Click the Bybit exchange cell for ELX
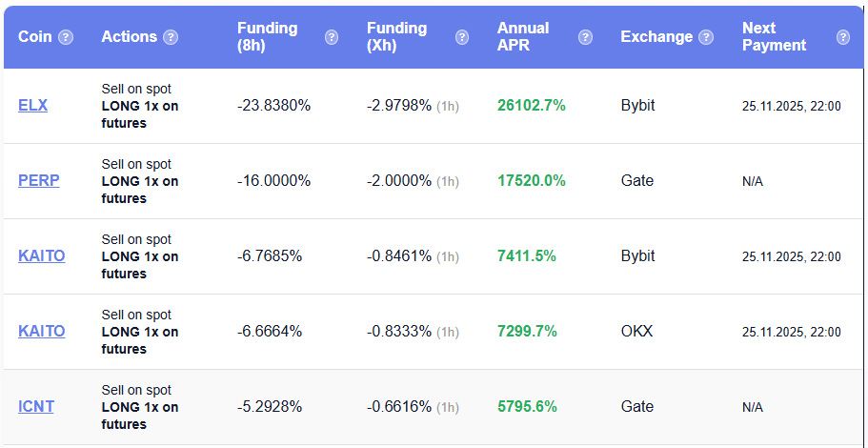Image resolution: width=868 pixels, height=448 pixels. coord(637,106)
